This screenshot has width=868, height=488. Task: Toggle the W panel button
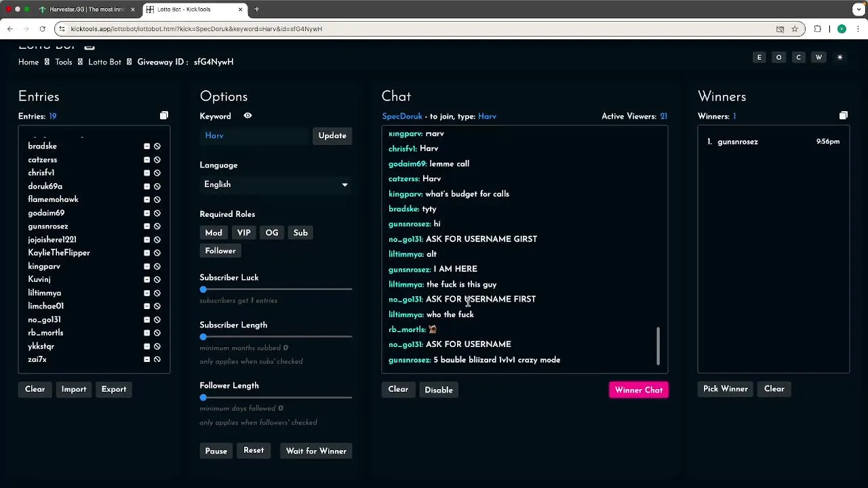(x=818, y=58)
